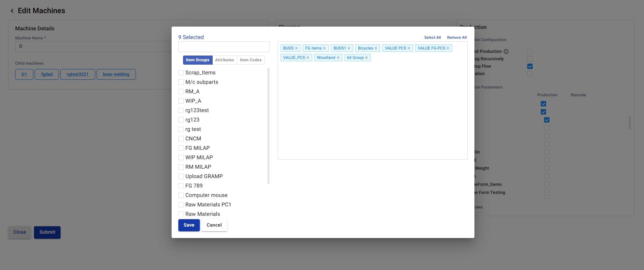Image resolution: width=644 pixels, height=270 pixels.
Task: Delete the Bicycles tag using x
Action: pyautogui.click(x=376, y=48)
